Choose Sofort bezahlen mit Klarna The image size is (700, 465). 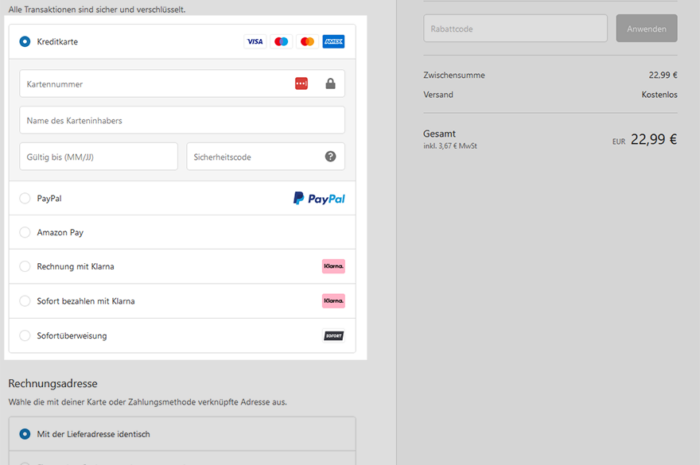25,301
